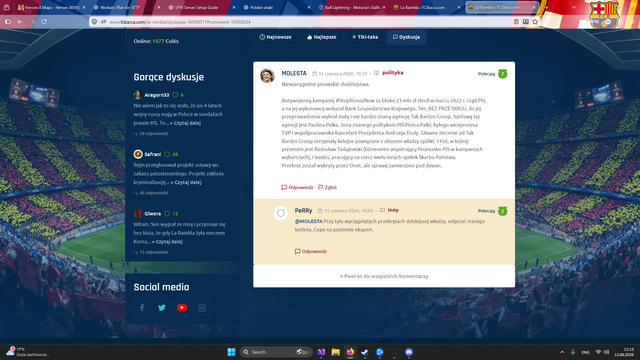640x360 pixels.
Task: Click Zgłoś to report MOLESTA's comment
Action: tap(327, 187)
